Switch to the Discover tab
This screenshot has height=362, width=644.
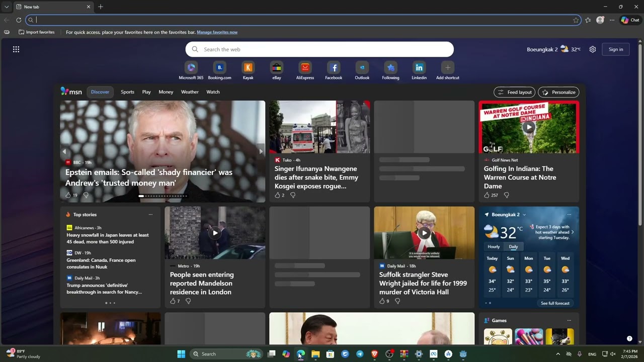click(x=100, y=92)
